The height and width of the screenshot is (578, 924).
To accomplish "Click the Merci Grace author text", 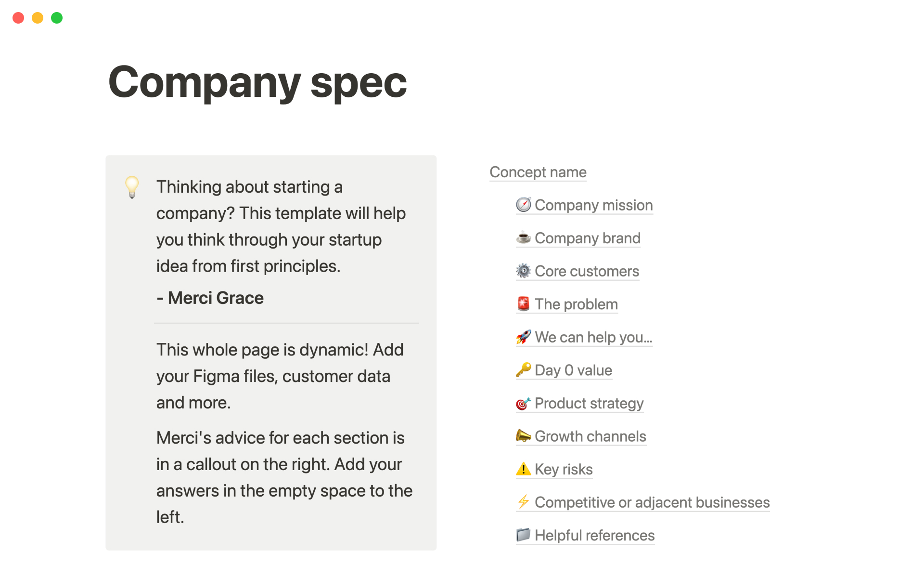I will 216,298.
